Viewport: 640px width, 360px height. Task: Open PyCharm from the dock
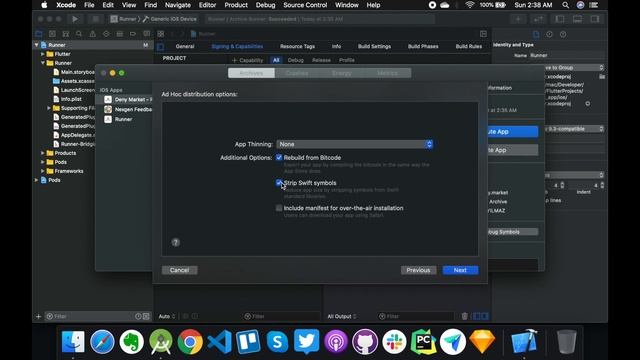[423, 341]
